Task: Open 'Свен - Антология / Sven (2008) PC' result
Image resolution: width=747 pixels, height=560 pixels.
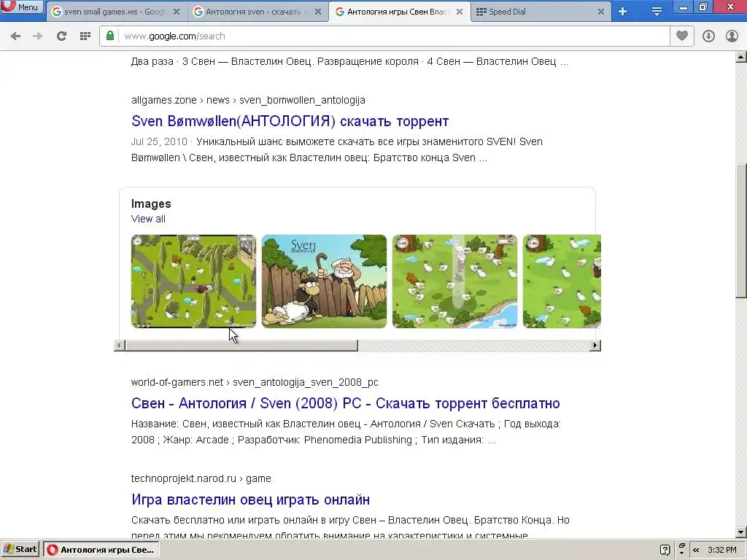Action: [345, 403]
